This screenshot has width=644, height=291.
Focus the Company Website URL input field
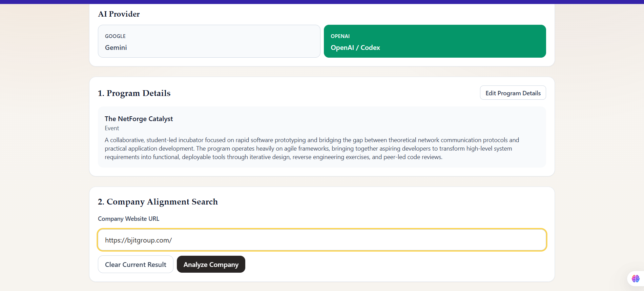(x=322, y=240)
